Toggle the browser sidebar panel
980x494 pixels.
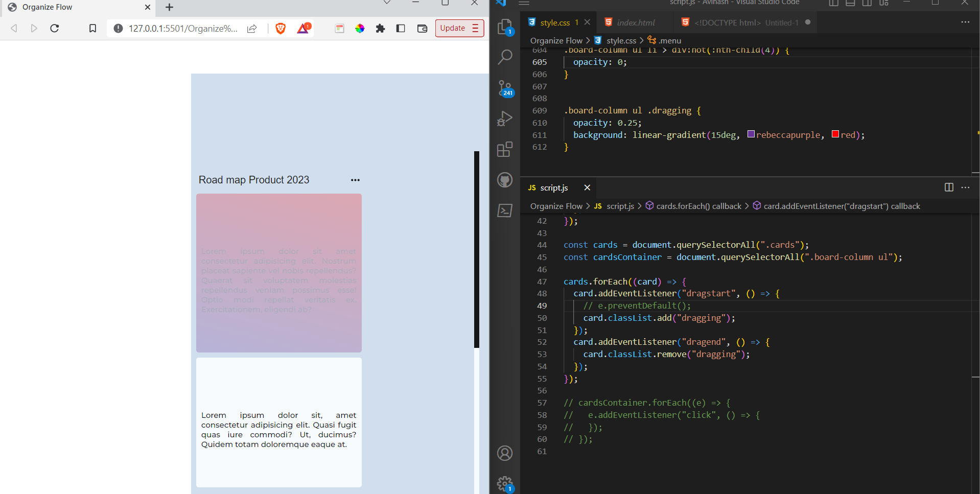click(401, 29)
